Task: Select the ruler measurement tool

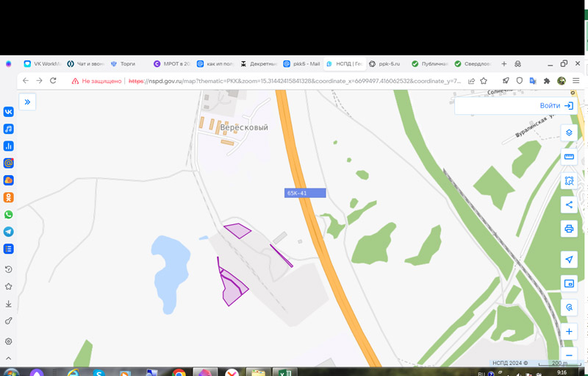Action: pyautogui.click(x=568, y=157)
